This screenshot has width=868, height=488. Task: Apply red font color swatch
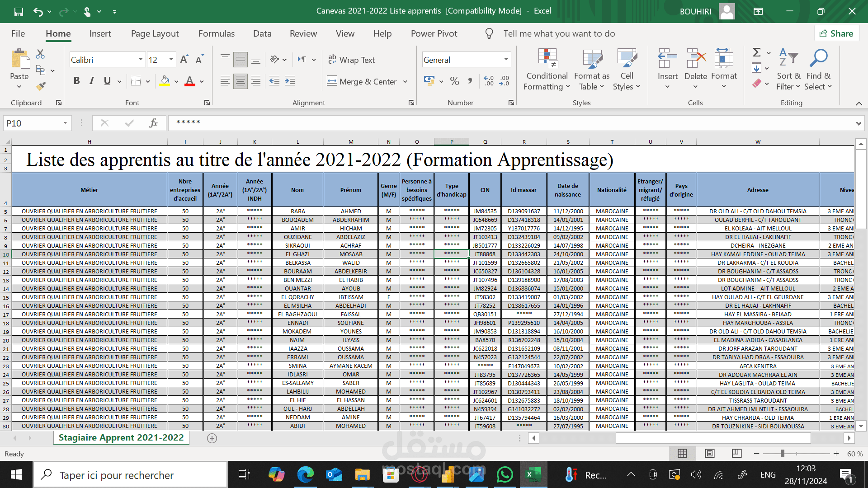[190, 81]
